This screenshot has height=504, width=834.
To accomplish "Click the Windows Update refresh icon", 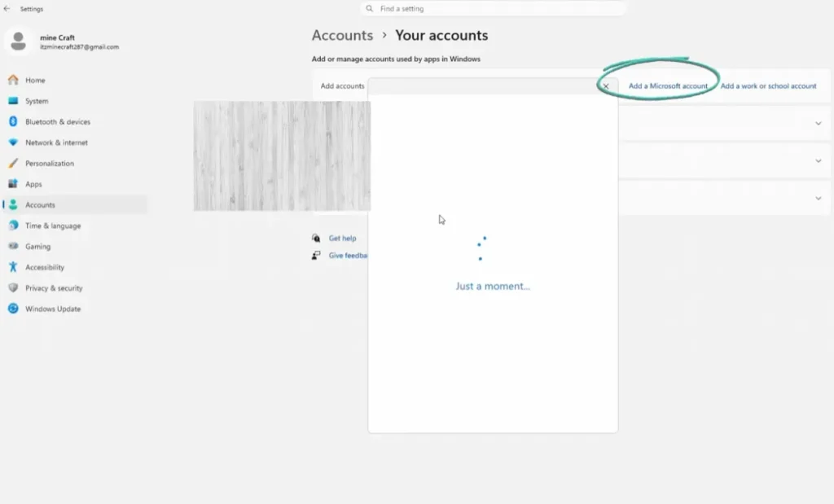I will click(13, 309).
